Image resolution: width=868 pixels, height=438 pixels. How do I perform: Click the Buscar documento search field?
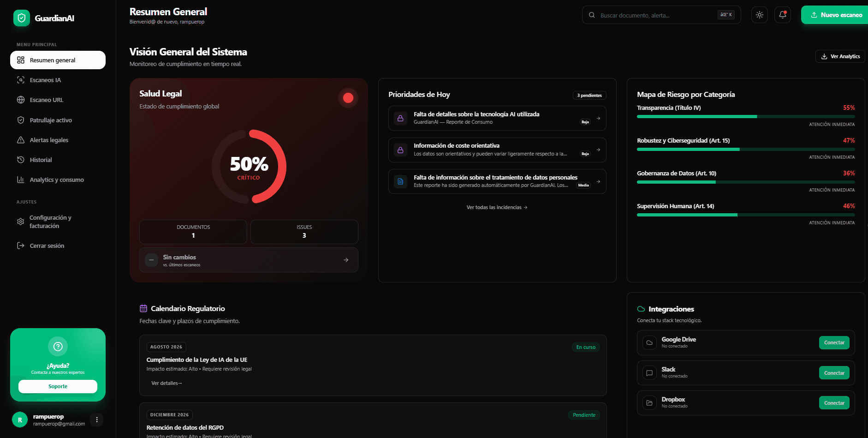[655, 15]
